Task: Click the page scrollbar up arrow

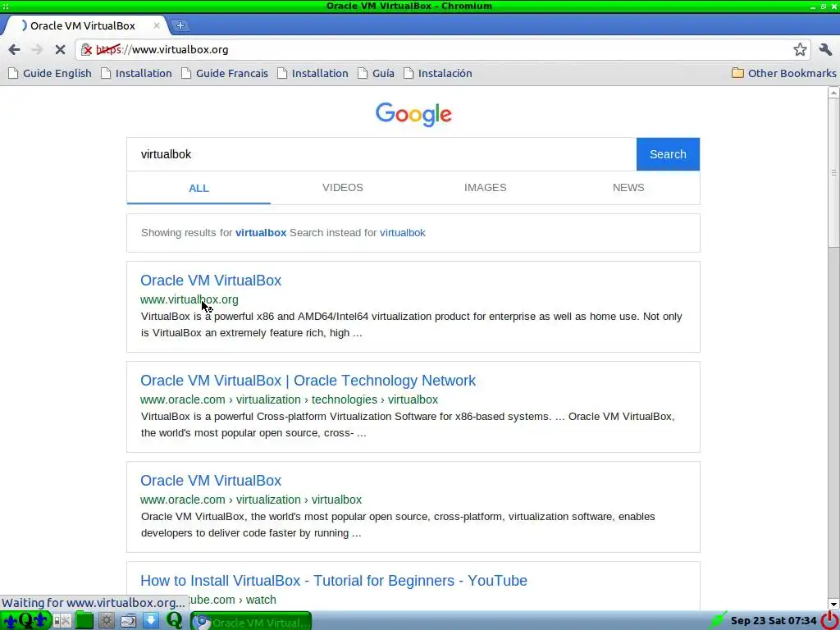Action: (833, 92)
